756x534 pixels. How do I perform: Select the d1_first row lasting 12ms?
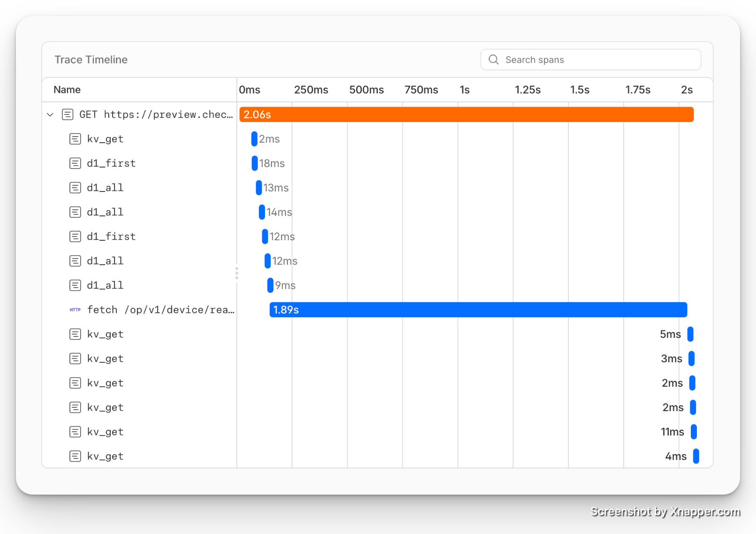coord(111,236)
